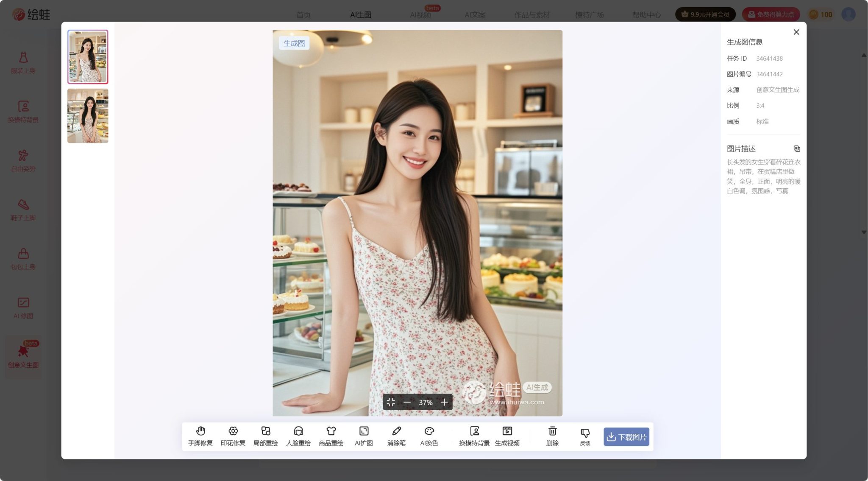Image resolution: width=868 pixels, height=481 pixels.
Task: Click the task ID value 34641438
Action: tap(769, 59)
